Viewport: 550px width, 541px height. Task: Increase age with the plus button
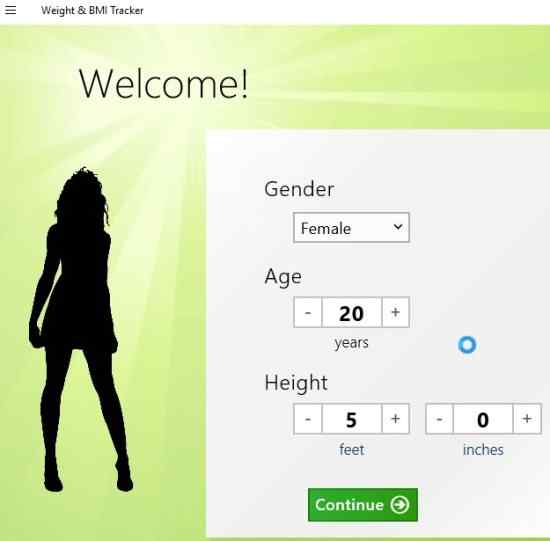(395, 312)
